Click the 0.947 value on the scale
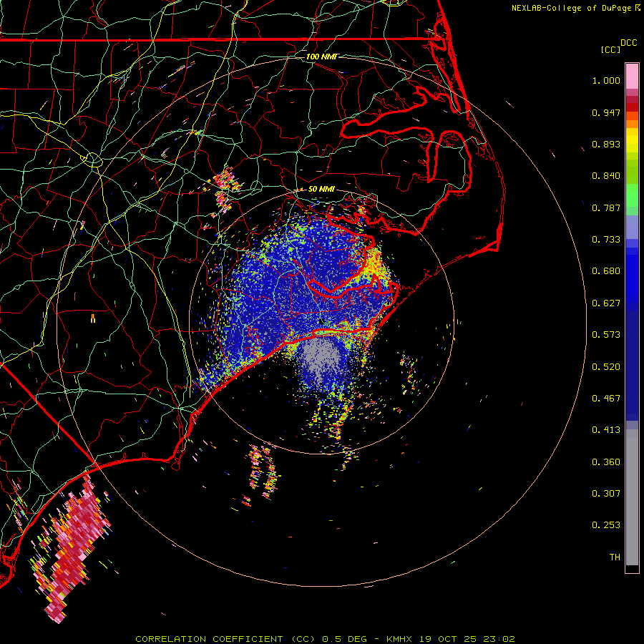This screenshot has height=644, width=644. click(x=606, y=112)
